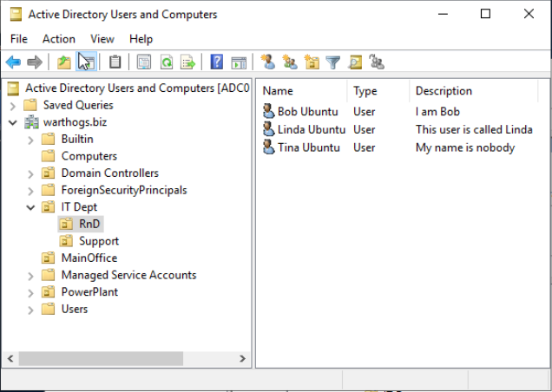Open the blue Help question mark icon
Viewport: 552px width, 392px height.
click(x=216, y=62)
